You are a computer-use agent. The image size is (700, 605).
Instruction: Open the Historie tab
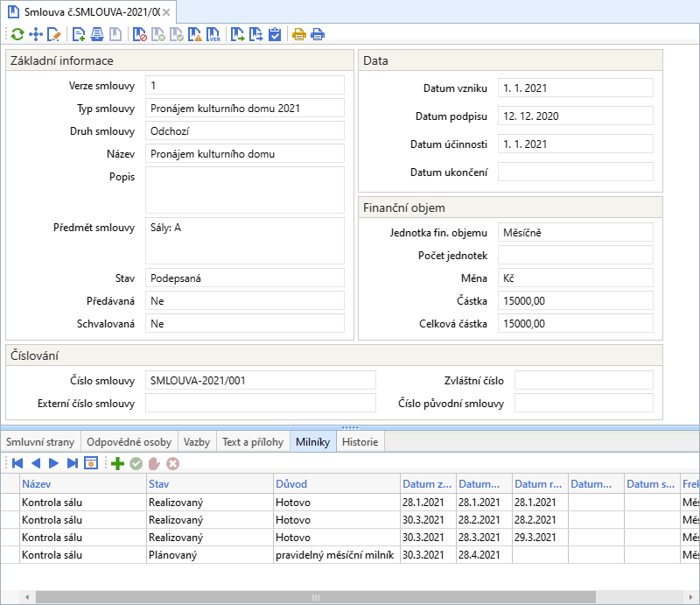pyautogui.click(x=360, y=442)
